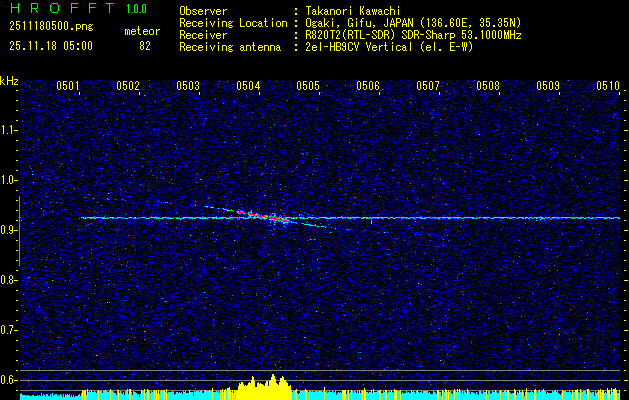Click the date 25.11.18 05:00
Viewport: 629px width, 400px height.
tap(51, 46)
